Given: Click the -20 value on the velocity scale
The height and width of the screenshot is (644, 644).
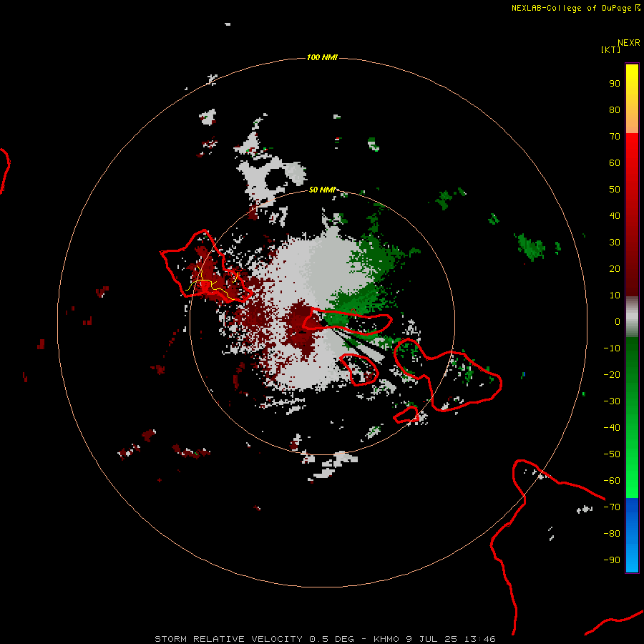Looking at the screenshot, I should tap(612, 374).
